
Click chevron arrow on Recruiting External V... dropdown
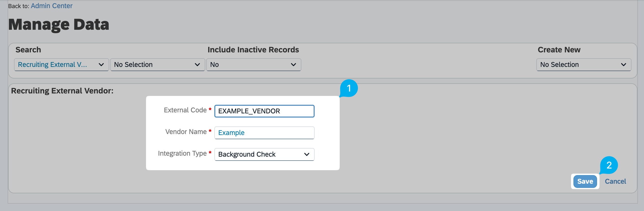(x=101, y=65)
